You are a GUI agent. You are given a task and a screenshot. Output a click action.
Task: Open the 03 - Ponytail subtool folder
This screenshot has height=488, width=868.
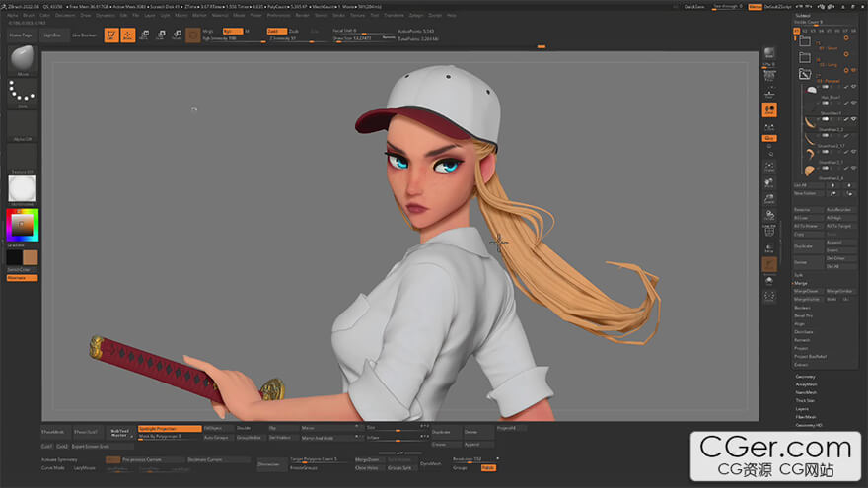coord(805,74)
